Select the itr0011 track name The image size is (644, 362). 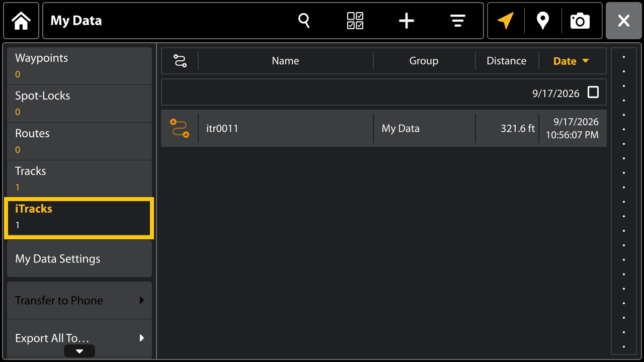click(x=222, y=128)
